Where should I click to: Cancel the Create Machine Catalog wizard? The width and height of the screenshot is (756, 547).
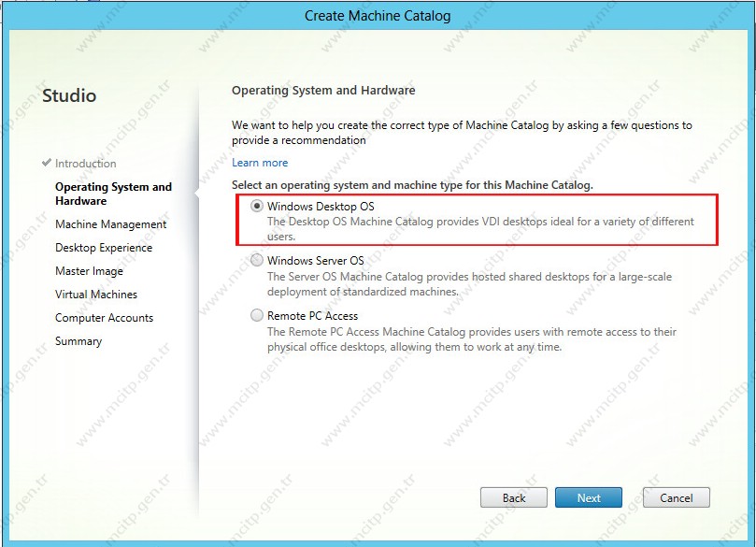coord(676,497)
